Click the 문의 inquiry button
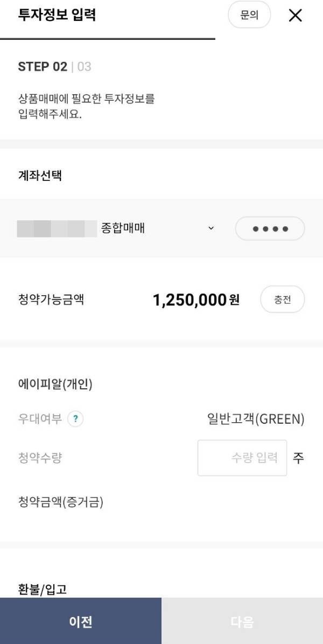The image size is (323, 644). click(x=249, y=15)
